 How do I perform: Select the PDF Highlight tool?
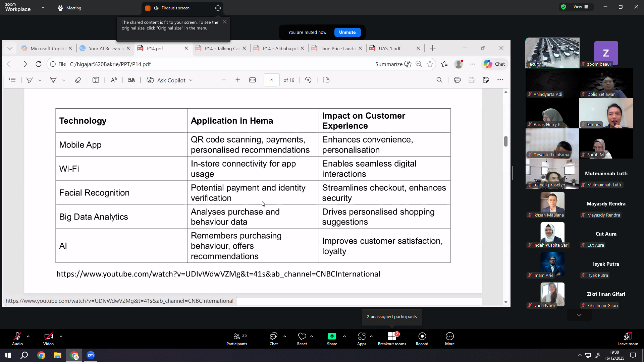coord(30,80)
